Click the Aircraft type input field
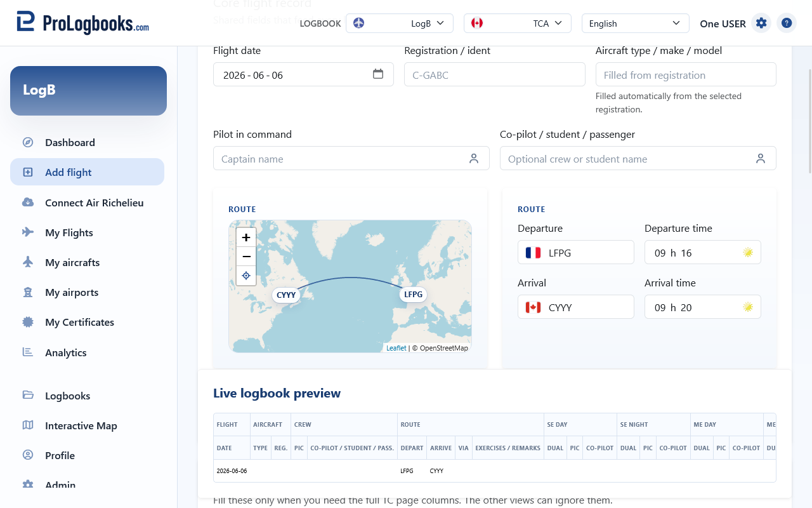Image resolution: width=812 pixels, height=508 pixels. (x=686, y=74)
